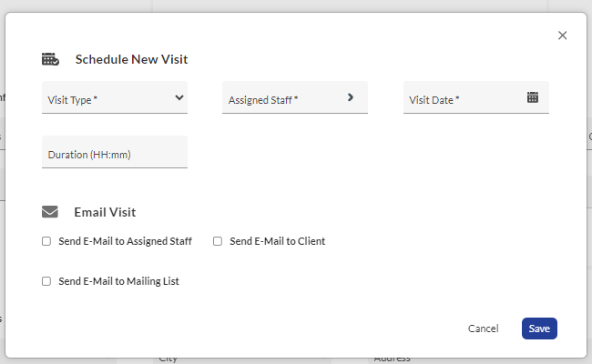Open the Visit Date calendar picker icon

(533, 97)
